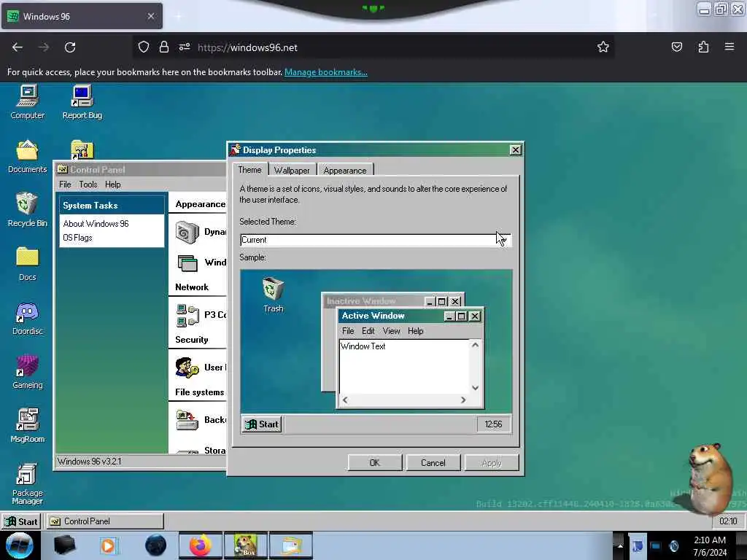Open the Windows appearance icon in Control Panel
Screen dimensions: 747x560
click(187, 262)
